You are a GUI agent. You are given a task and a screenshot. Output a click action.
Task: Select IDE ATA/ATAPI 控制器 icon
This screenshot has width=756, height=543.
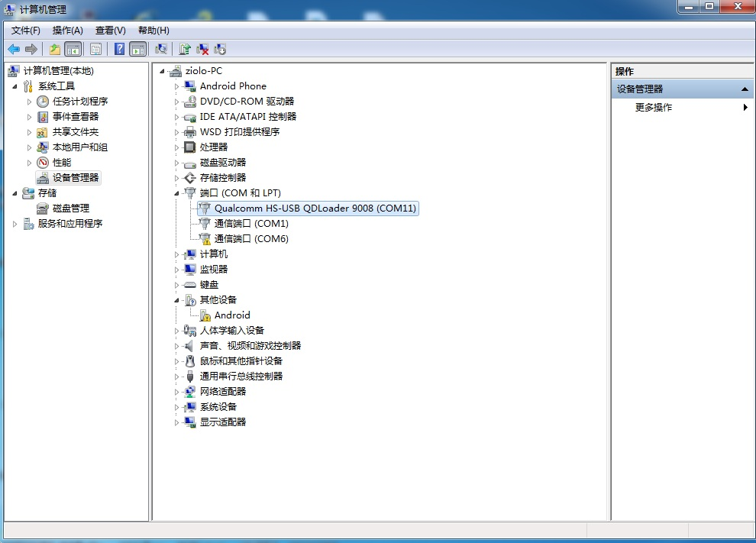pyautogui.click(x=190, y=117)
